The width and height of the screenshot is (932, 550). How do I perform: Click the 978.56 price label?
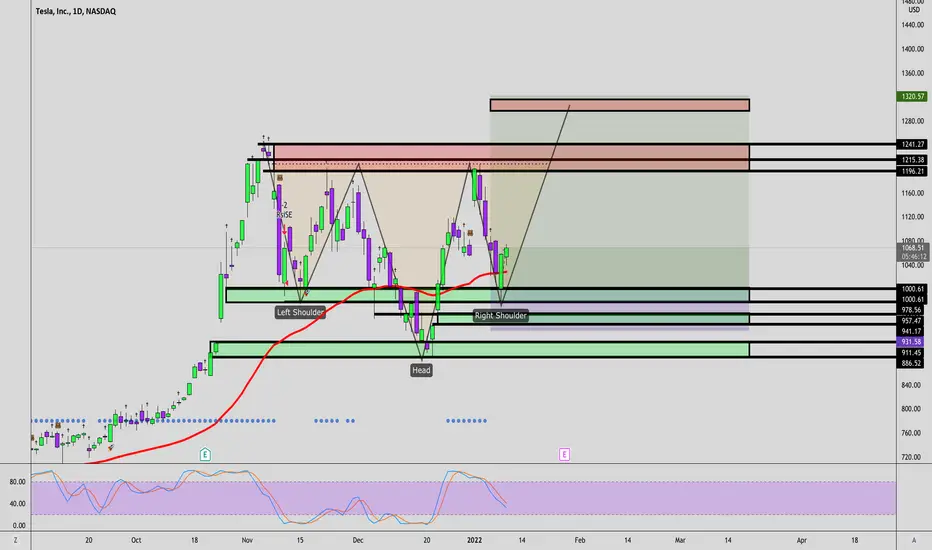[x=912, y=310]
